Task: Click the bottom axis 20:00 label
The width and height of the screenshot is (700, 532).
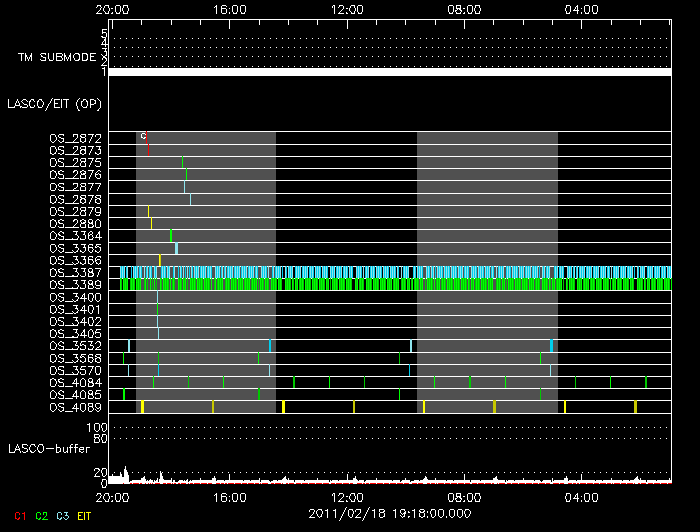Action: (x=112, y=497)
